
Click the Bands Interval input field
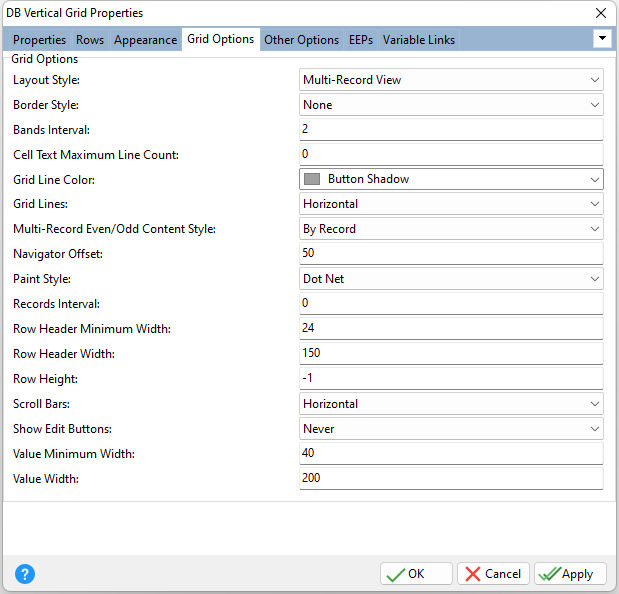(x=451, y=129)
